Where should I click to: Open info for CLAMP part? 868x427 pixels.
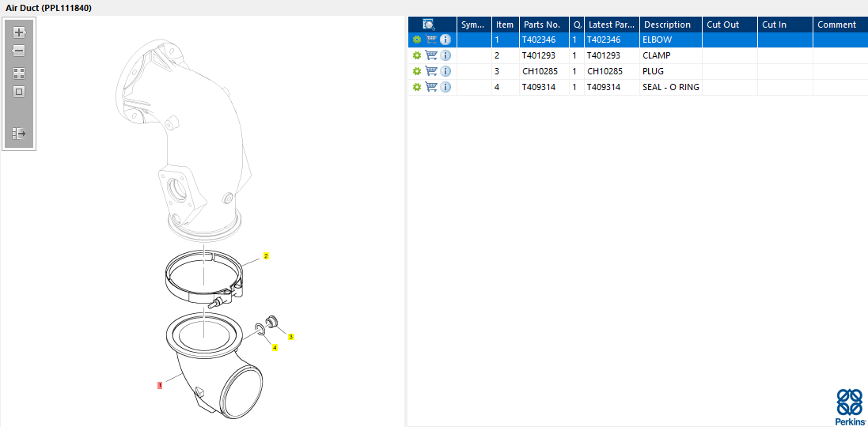(x=445, y=55)
